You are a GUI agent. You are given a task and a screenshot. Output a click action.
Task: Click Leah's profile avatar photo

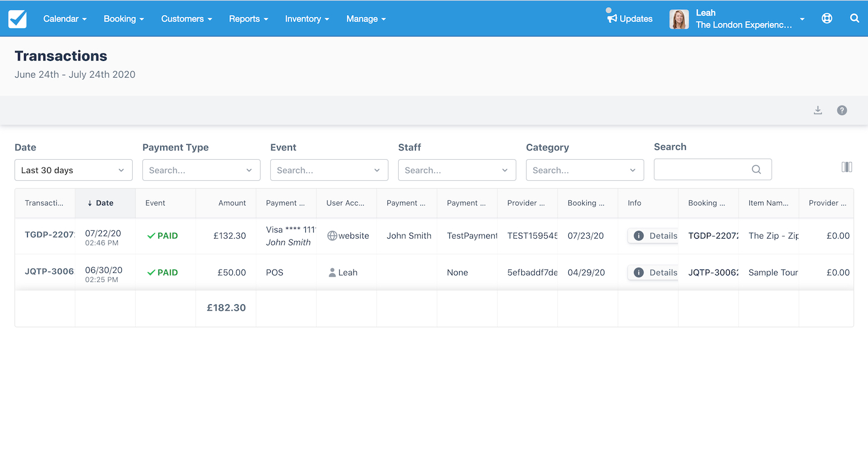click(679, 19)
